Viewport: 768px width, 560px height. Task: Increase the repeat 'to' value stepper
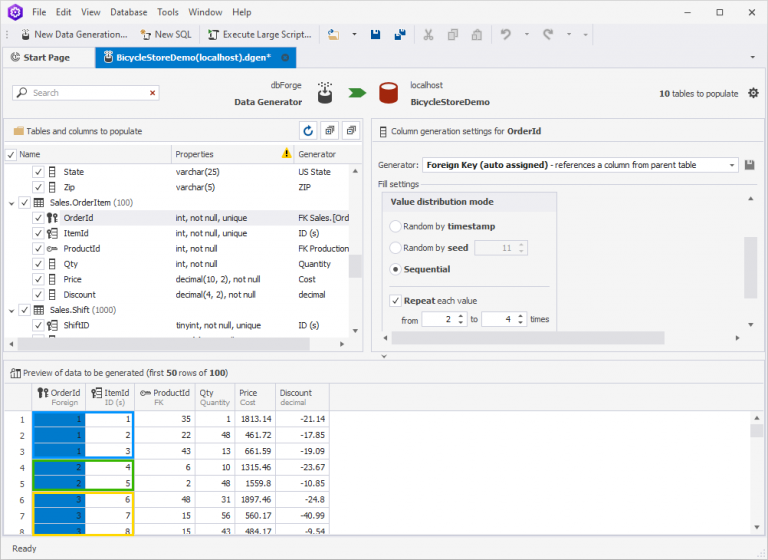521,317
